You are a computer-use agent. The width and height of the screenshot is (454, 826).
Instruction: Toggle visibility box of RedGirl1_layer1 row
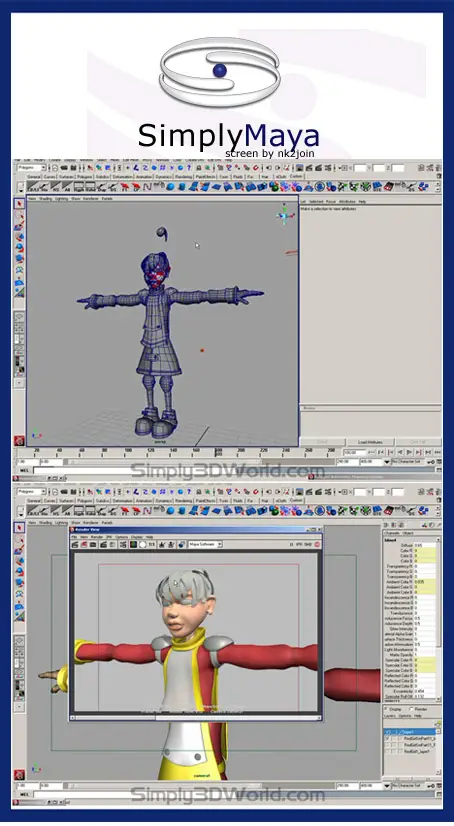pyautogui.click(x=388, y=751)
